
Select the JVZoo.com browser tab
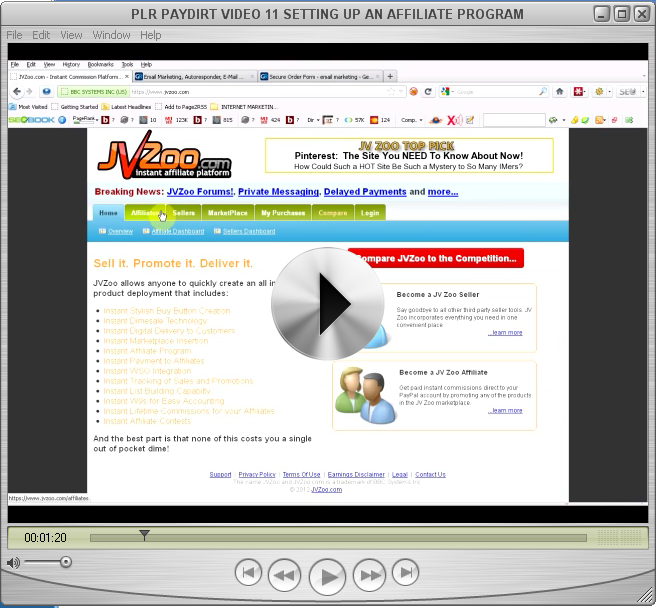point(70,77)
